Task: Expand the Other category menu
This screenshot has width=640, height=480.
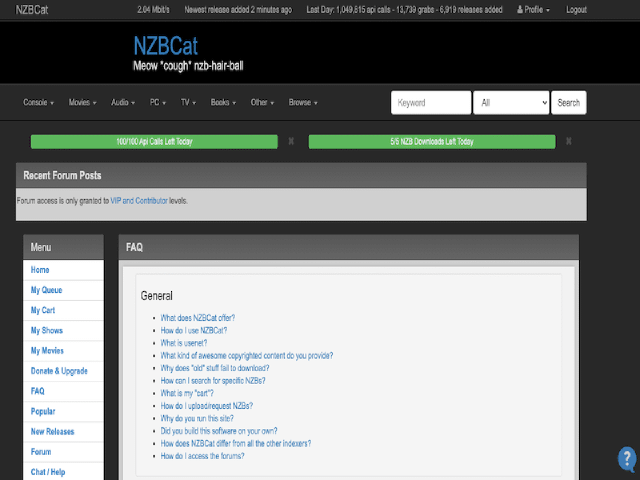Action: [262, 102]
